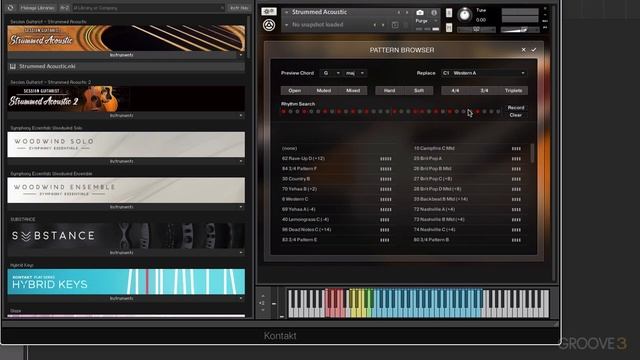Select previous instrument arrow beside Strummed Acoustic
Screen dimensions: 640x360
pyautogui.click(x=399, y=13)
